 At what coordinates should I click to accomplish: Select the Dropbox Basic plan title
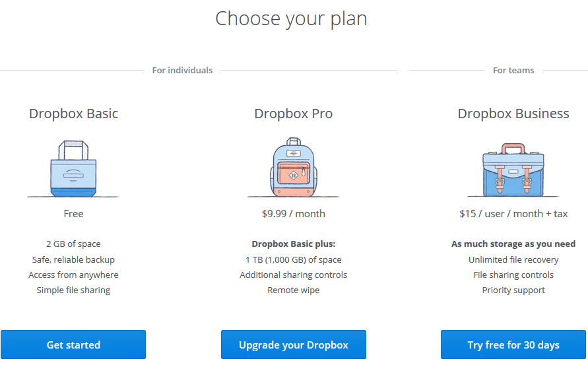pos(73,114)
